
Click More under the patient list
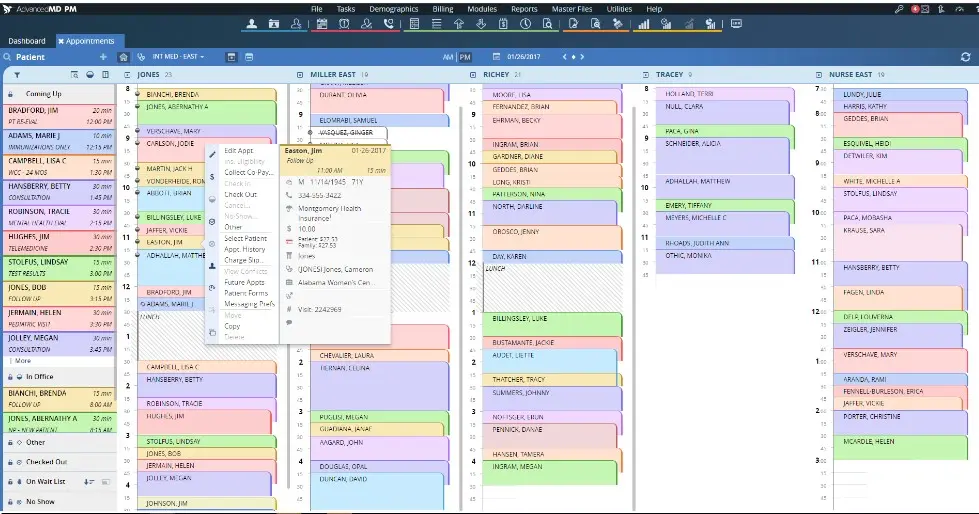point(20,361)
